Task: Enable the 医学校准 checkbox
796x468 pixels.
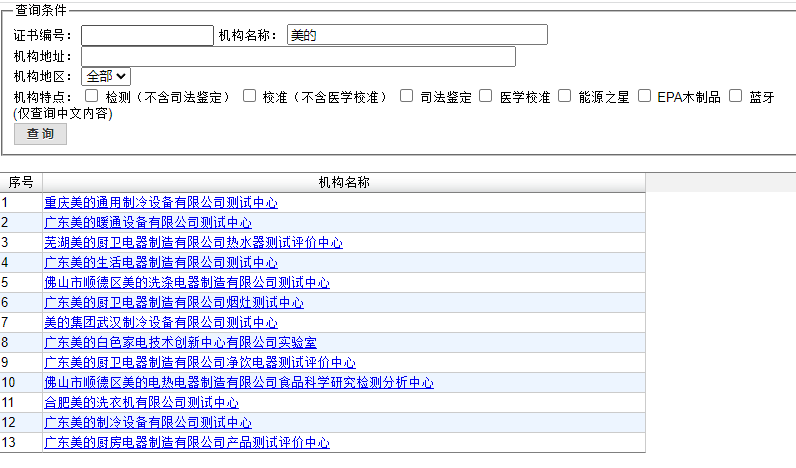Action: (486, 96)
